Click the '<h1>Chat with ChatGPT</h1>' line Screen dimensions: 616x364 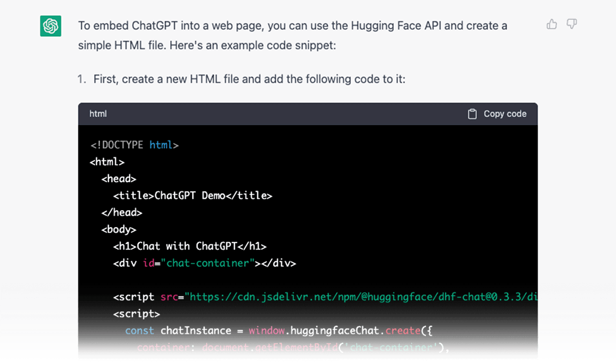coord(190,246)
